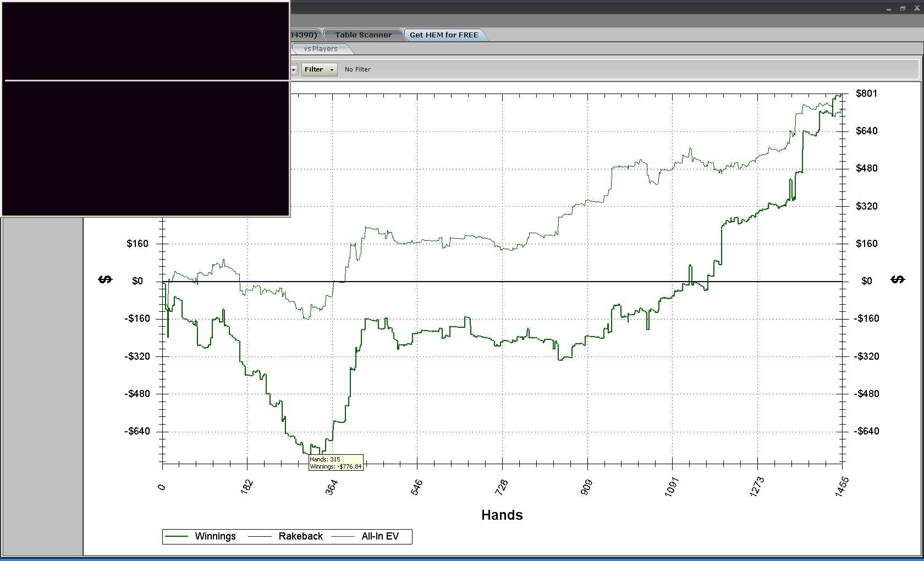The width and height of the screenshot is (924, 561).
Task: Click the 1455 hands x-axis label
Action: [842, 487]
